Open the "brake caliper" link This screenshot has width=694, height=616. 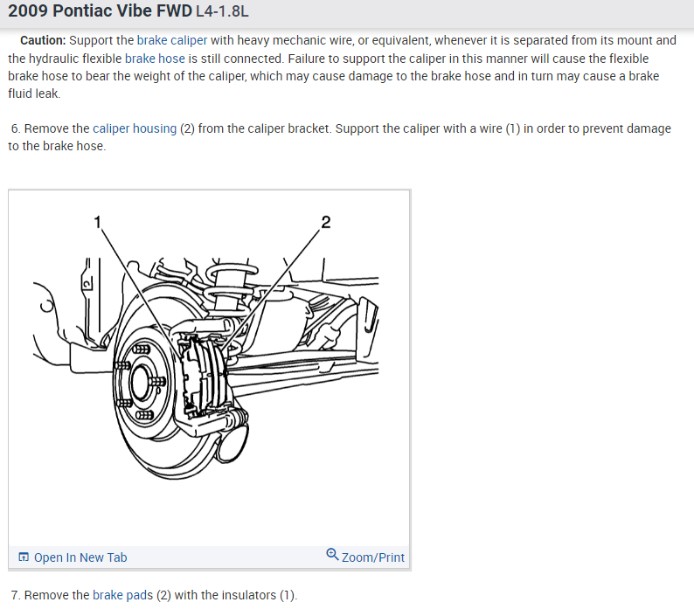point(171,40)
